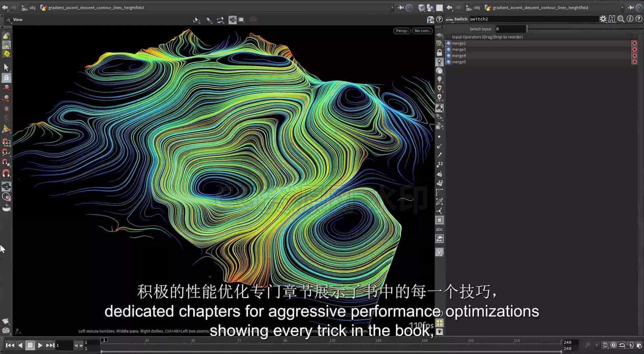
Task: Click the Switch node type icon
Action: click(x=450, y=19)
